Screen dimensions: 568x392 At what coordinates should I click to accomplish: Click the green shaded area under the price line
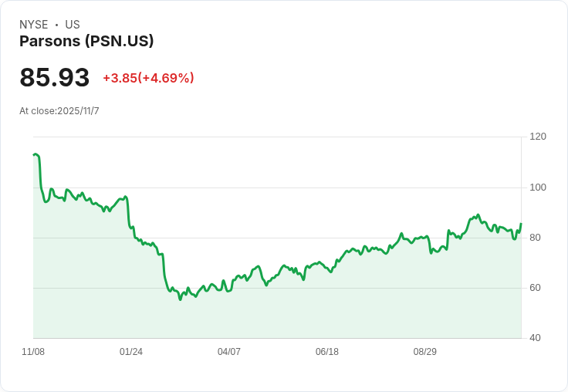click(x=309, y=309)
